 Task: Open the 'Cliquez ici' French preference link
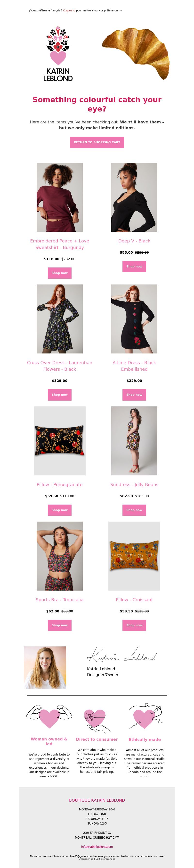(69, 10)
